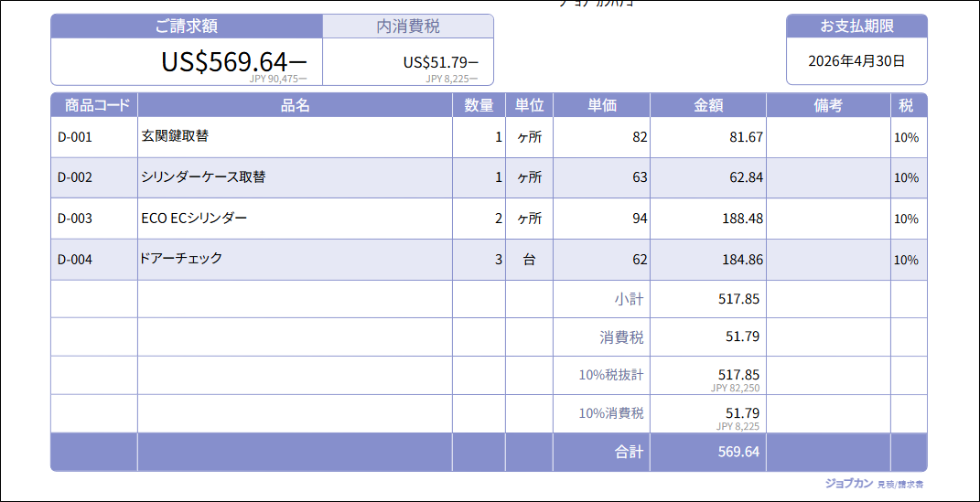Viewport: 980px width, 502px height.
Task: Click the 備考 column header
Action: point(828,105)
